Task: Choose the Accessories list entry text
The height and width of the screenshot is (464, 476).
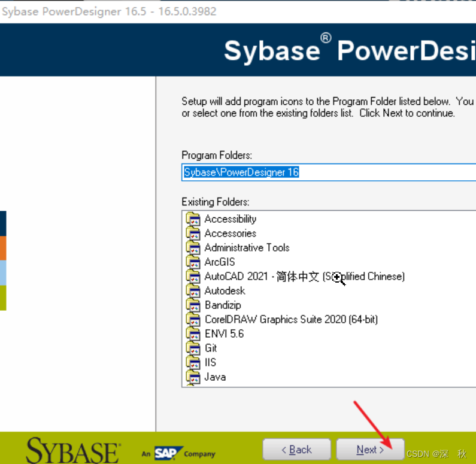Action: click(231, 233)
